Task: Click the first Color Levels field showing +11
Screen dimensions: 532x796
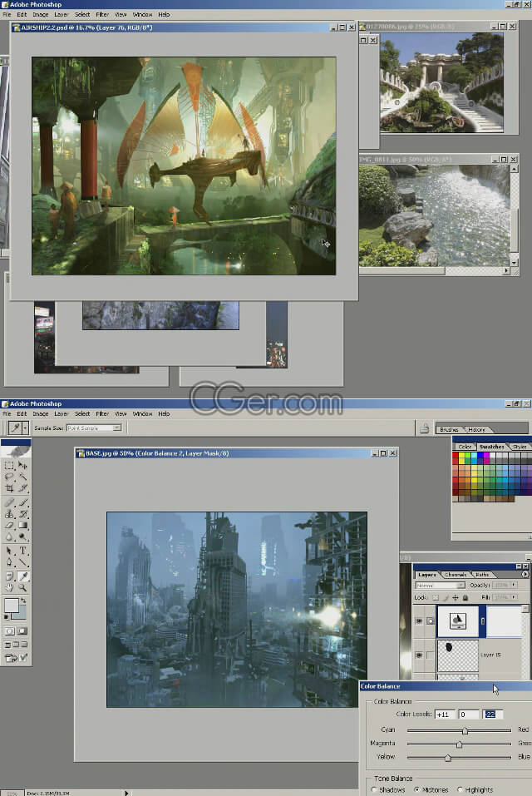Action: 444,714
